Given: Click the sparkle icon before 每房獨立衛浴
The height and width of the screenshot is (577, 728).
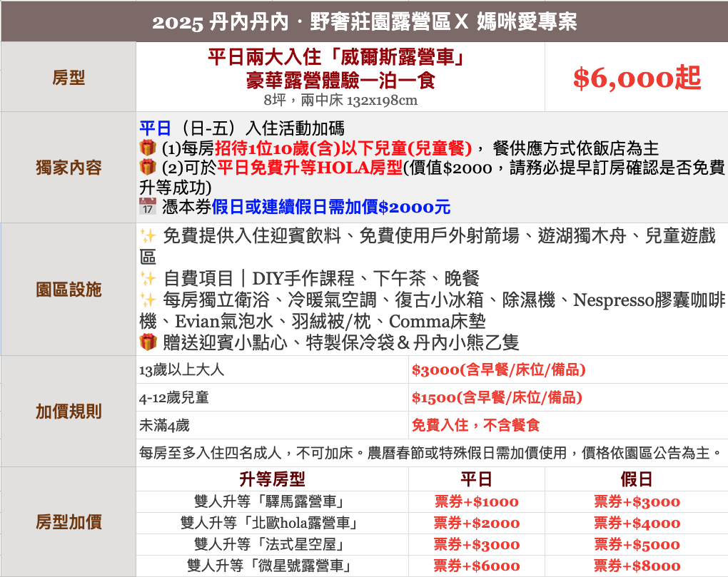Looking at the screenshot, I should (148, 300).
